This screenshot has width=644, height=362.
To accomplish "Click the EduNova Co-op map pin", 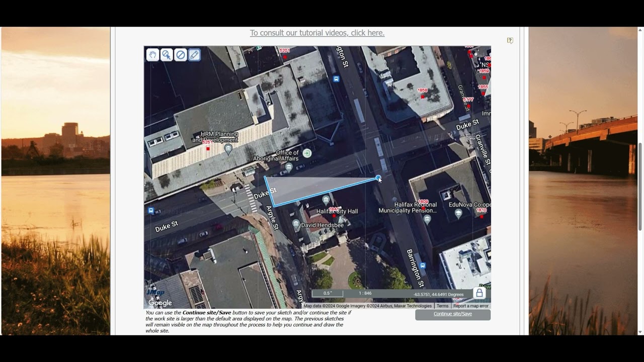I will pyautogui.click(x=458, y=214).
